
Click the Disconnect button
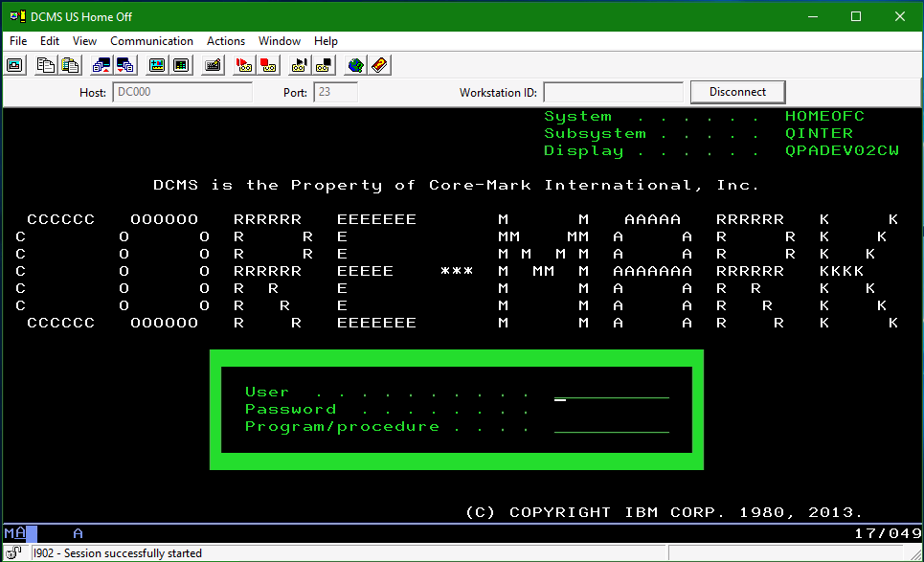coord(737,92)
